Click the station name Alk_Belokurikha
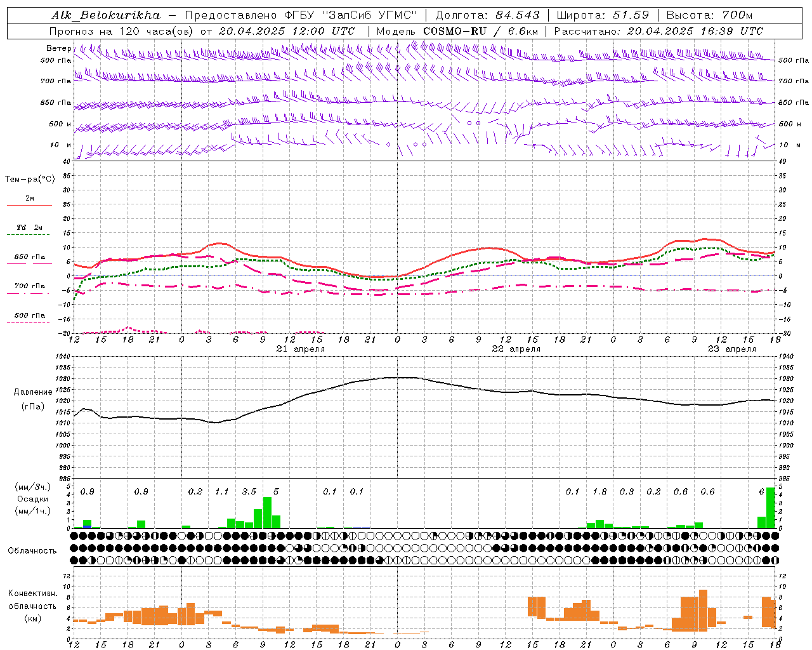This screenshot has height=650, width=812. coord(106,15)
